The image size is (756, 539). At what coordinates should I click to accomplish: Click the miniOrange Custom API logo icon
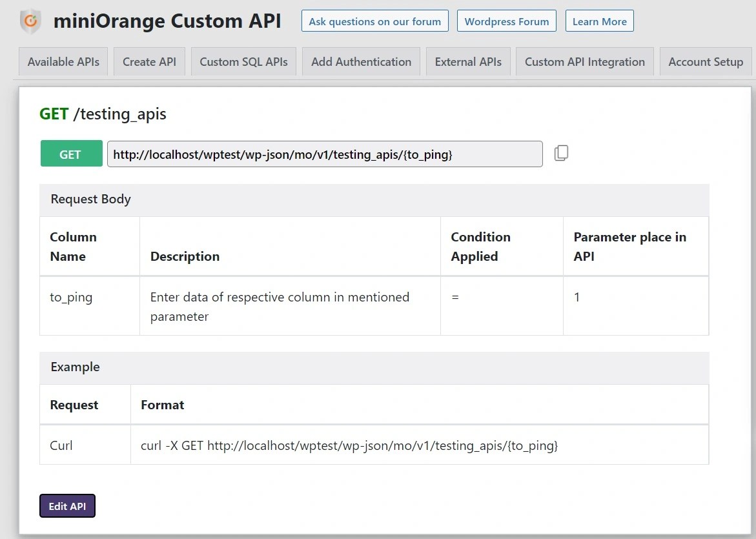[x=30, y=20]
